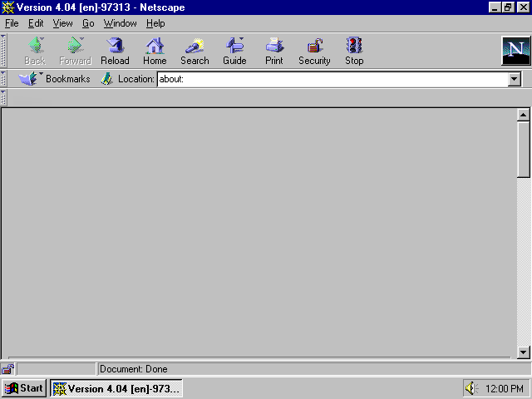Open the File menu
532x399 pixels.
(12, 23)
